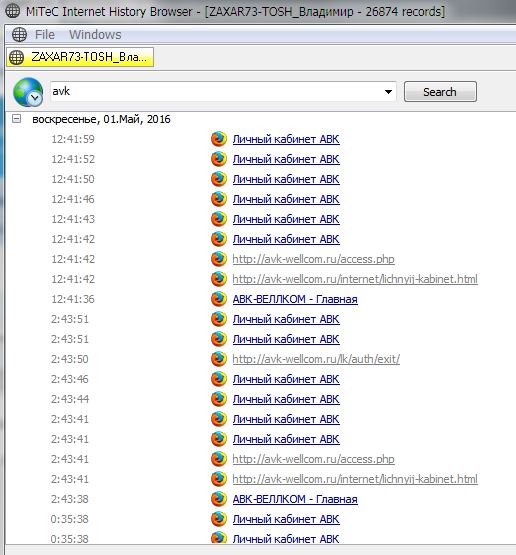This screenshot has width=516, height=555.
Task: Open avk-wellcom.ru/access.php link at 2:43:41
Action: click(314, 459)
